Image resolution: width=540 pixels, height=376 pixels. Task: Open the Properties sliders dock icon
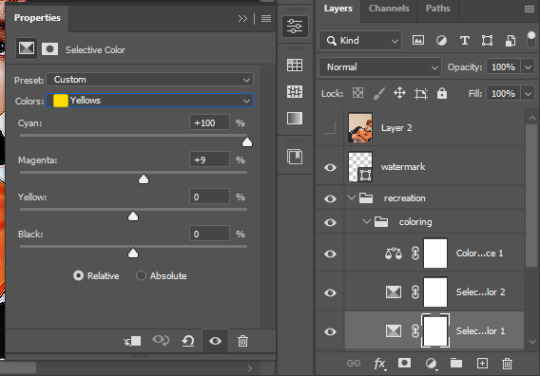[295, 26]
